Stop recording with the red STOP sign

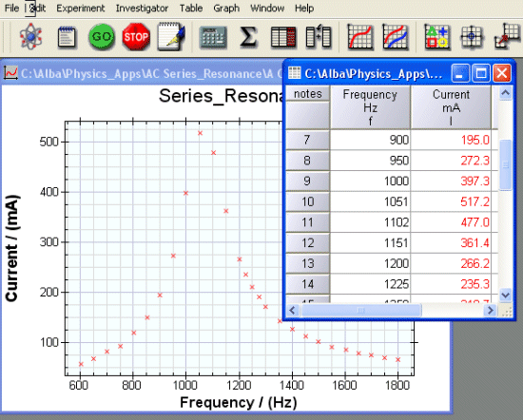click(x=136, y=36)
